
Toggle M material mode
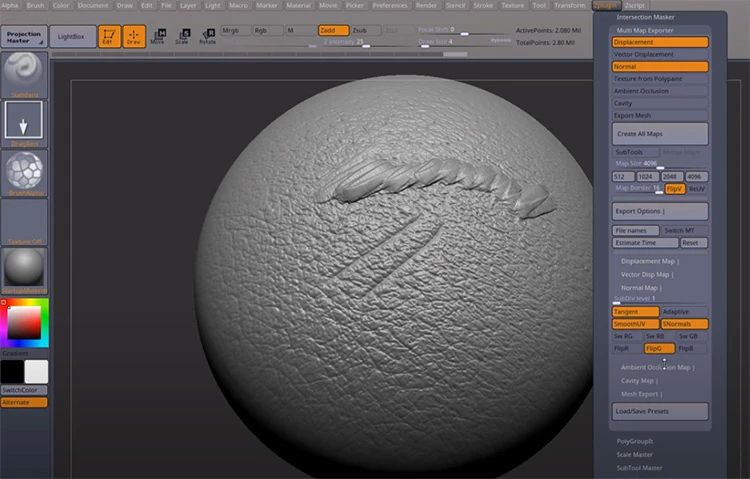click(x=300, y=31)
